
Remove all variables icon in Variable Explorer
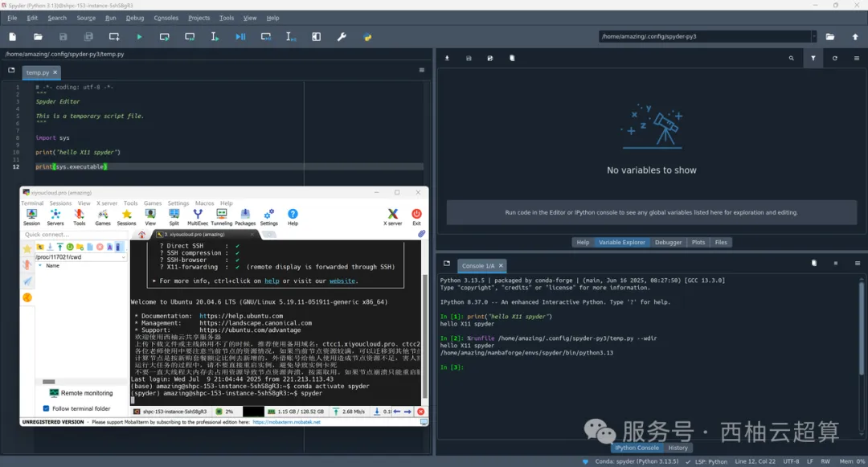(512, 58)
